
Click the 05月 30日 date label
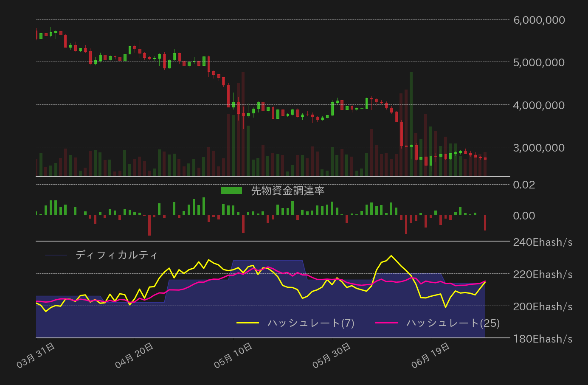pos(332,355)
